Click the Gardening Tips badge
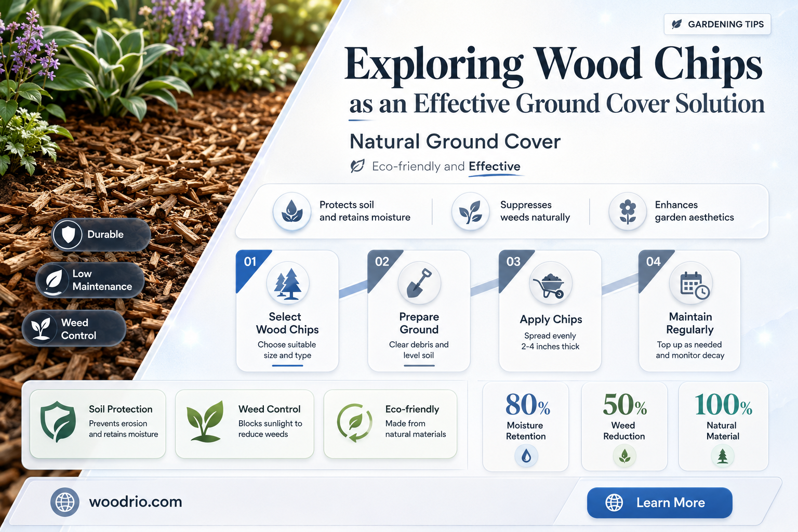The width and height of the screenshot is (798, 532). tap(717, 24)
